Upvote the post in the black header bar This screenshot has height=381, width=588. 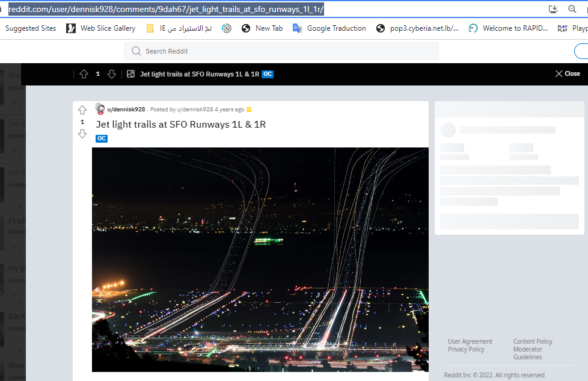(x=84, y=74)
